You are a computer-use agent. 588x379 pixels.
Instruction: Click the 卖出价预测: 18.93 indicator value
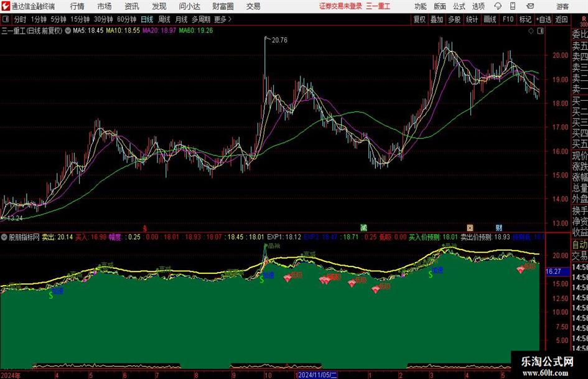[x=485, y=236]
